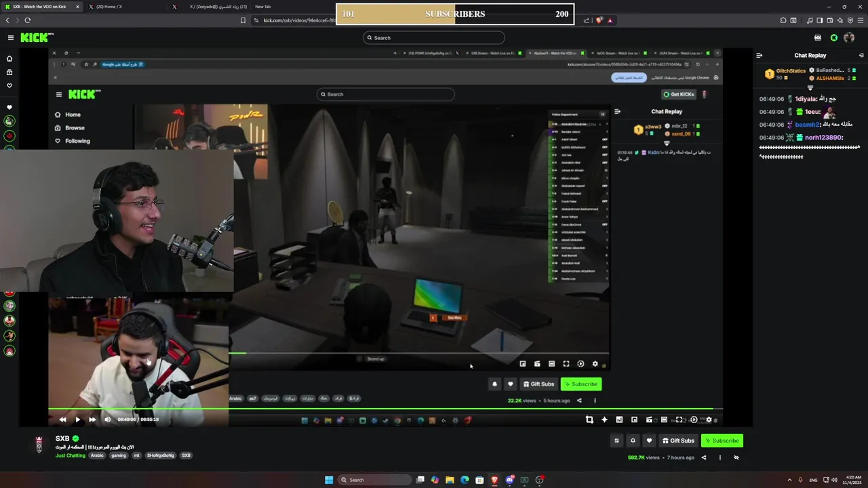Open File Explorer from taskbar
Image resolution: width=868 pixels, height=488 pixels.
[x=450, y=480]
